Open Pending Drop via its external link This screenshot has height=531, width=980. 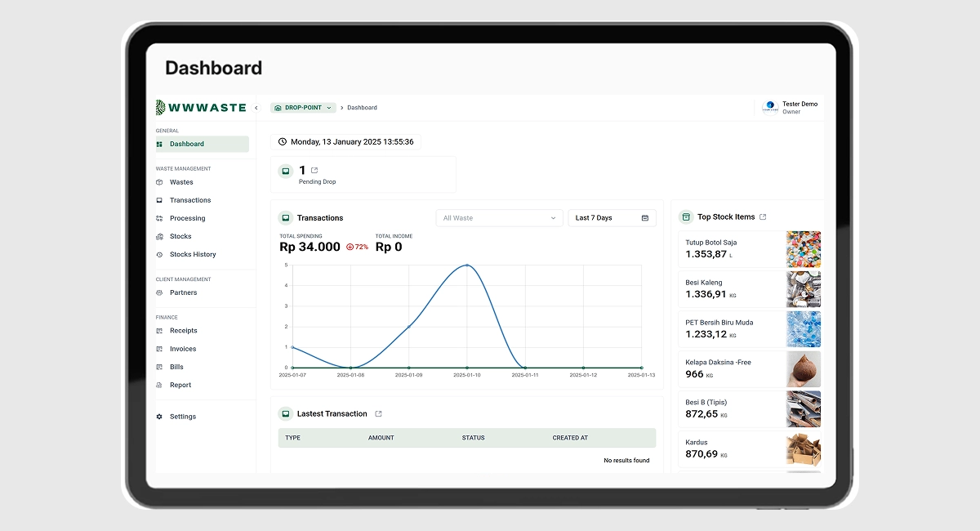pos(313,168)
